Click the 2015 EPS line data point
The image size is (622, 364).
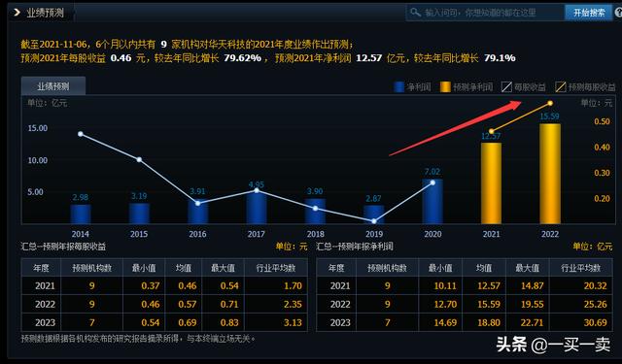click(x=139, y=159)
